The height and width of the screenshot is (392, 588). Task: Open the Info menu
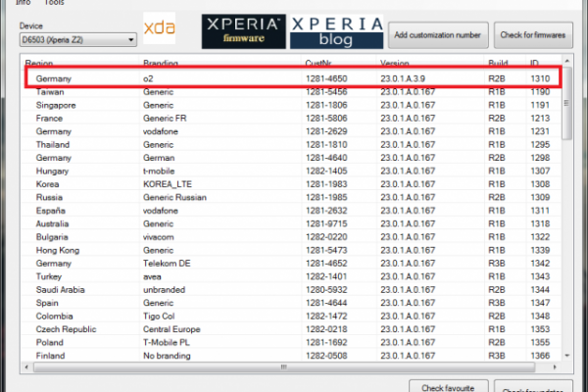23,3
